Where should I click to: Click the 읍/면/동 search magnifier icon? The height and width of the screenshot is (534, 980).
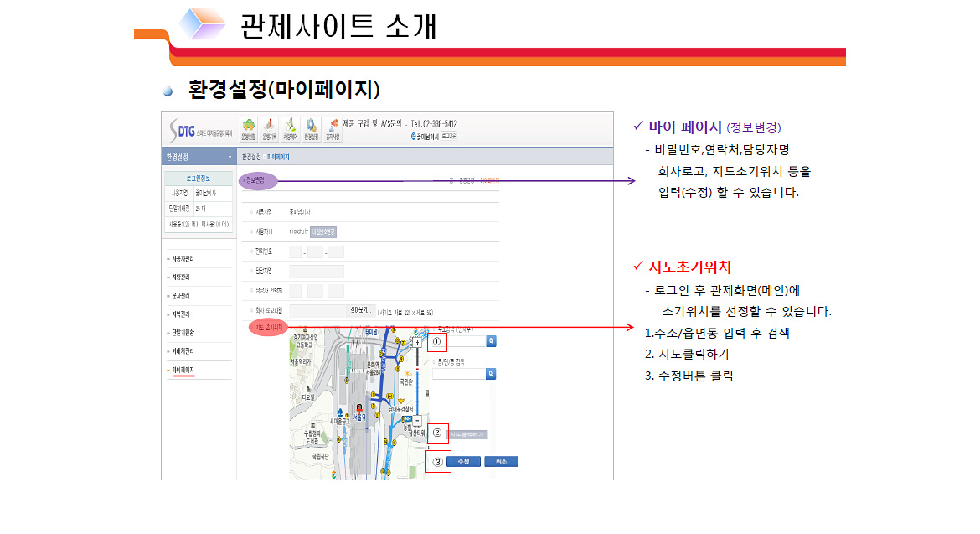[x=492, y=374]
